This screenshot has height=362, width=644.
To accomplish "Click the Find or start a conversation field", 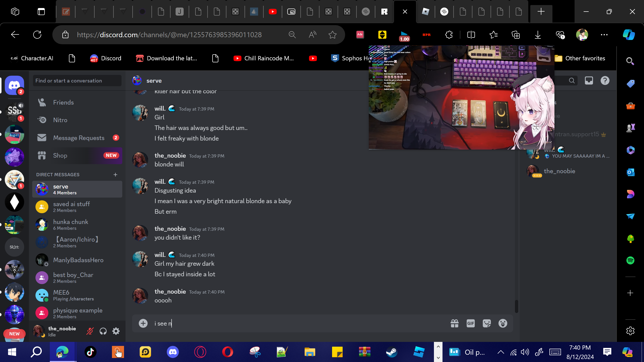I will [77, 81].
